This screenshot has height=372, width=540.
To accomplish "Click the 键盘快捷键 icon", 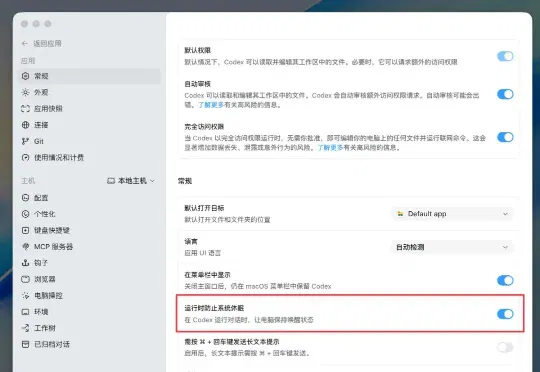I will [25, 230].
